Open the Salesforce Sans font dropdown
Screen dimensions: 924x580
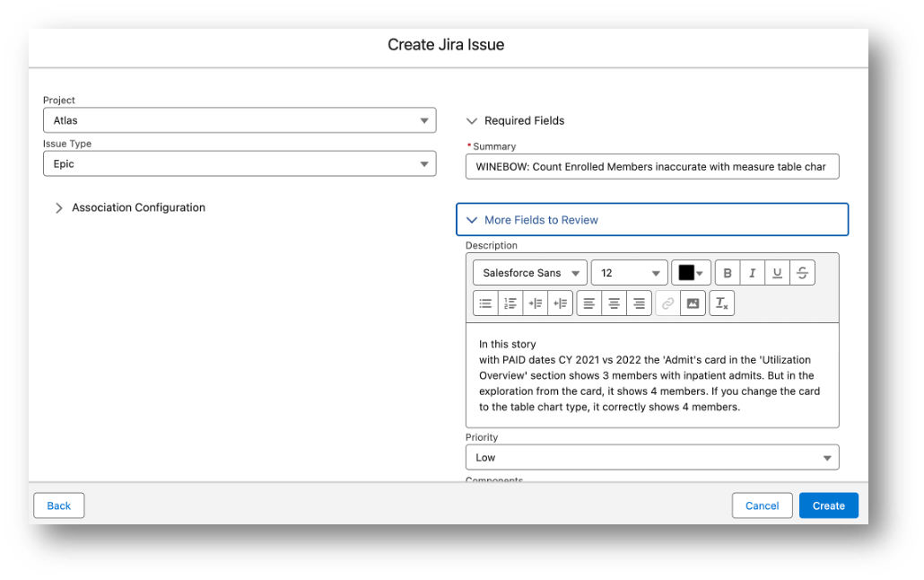click(x=530, y=273)
